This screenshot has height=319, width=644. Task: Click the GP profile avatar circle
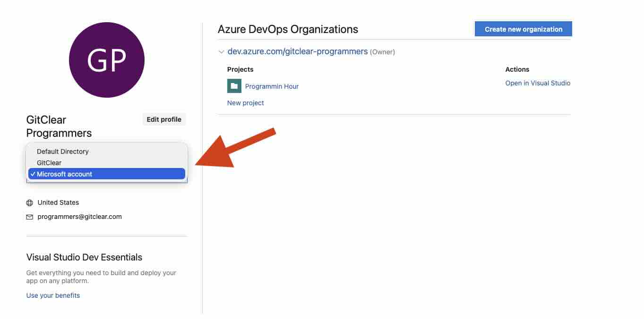point(107,60)
